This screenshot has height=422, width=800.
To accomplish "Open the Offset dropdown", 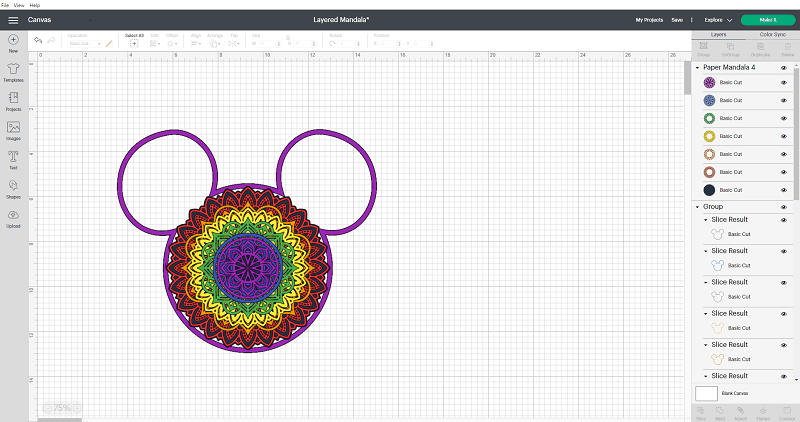I will click(x=172, y=44).
